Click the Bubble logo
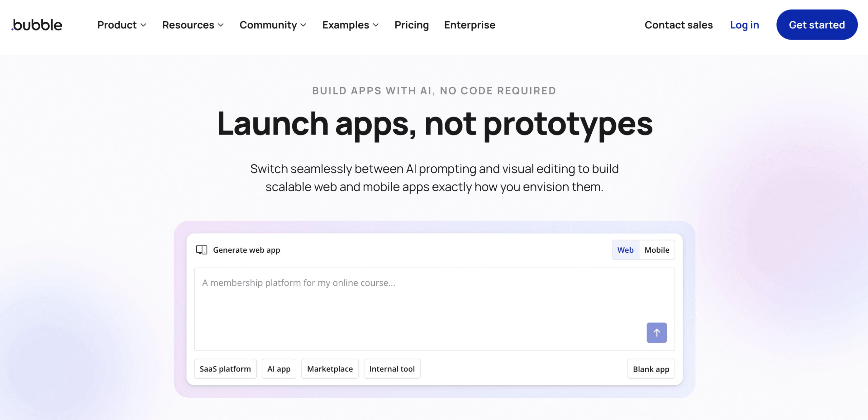 (37, 25)
